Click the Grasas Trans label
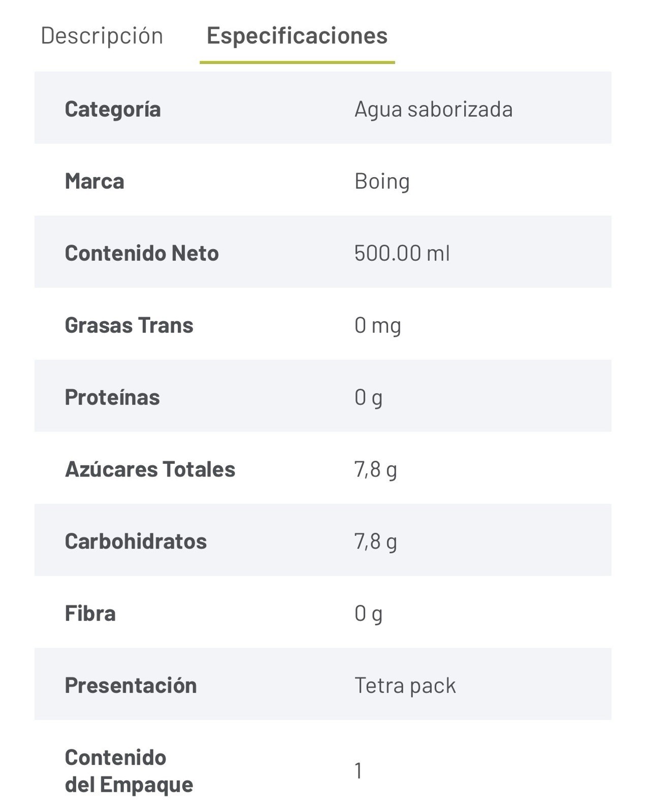 point(129,325)
